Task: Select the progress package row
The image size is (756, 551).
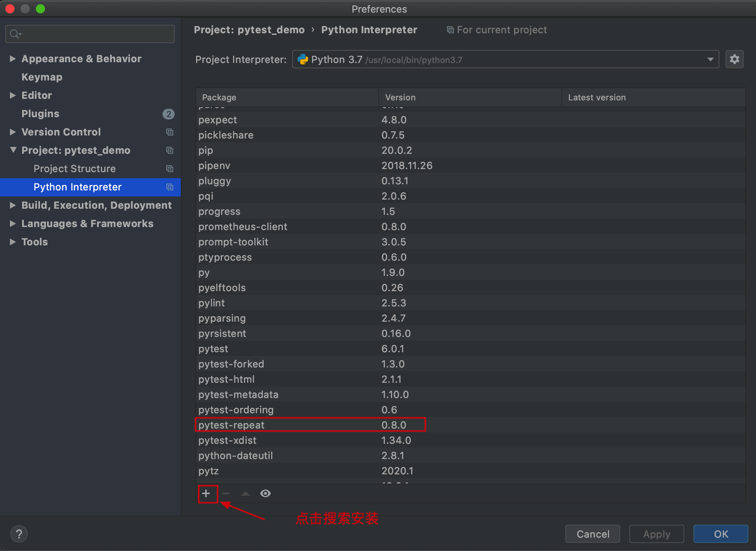Action: pyautogui.click(x=471, y=211)
